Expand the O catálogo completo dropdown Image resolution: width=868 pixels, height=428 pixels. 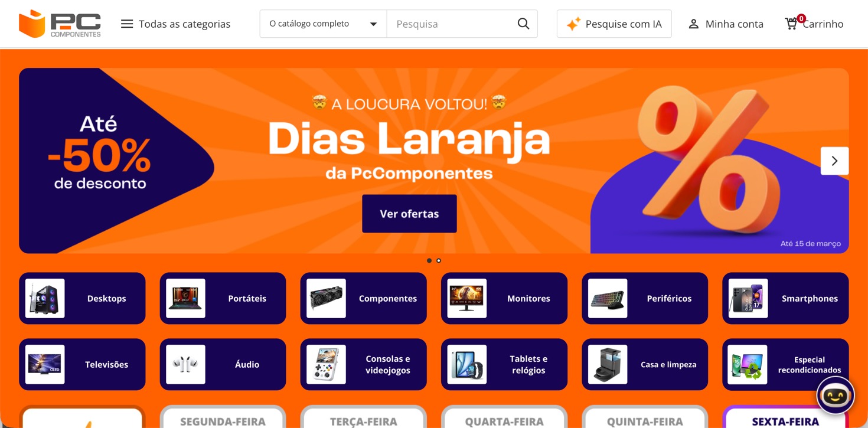(323, 24)
